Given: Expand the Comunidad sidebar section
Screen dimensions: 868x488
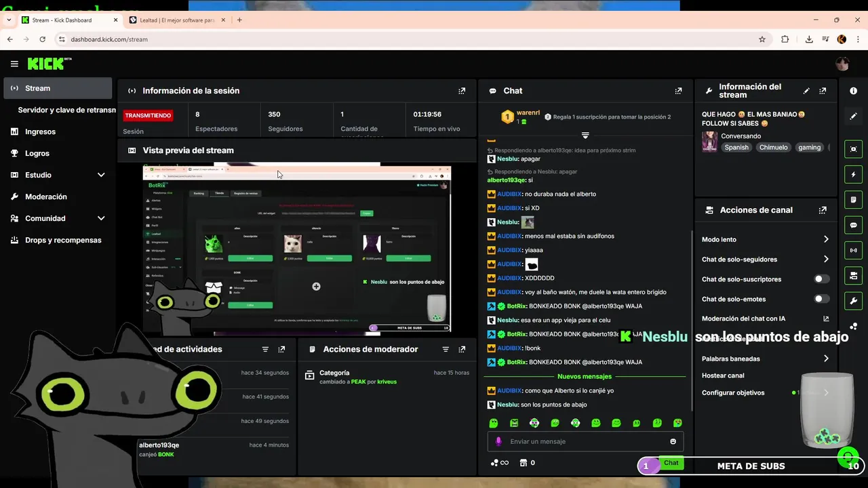Looking at the screenshot, I should (x=101, y=218).
